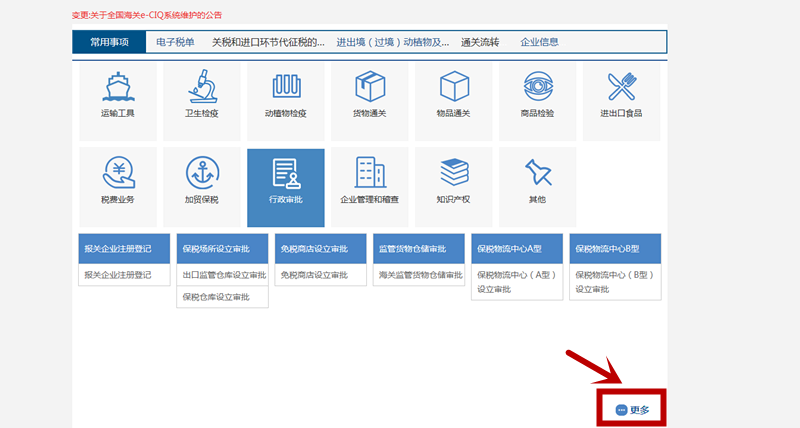Switch to the 通关流转 tab

[x=480, y=42]
